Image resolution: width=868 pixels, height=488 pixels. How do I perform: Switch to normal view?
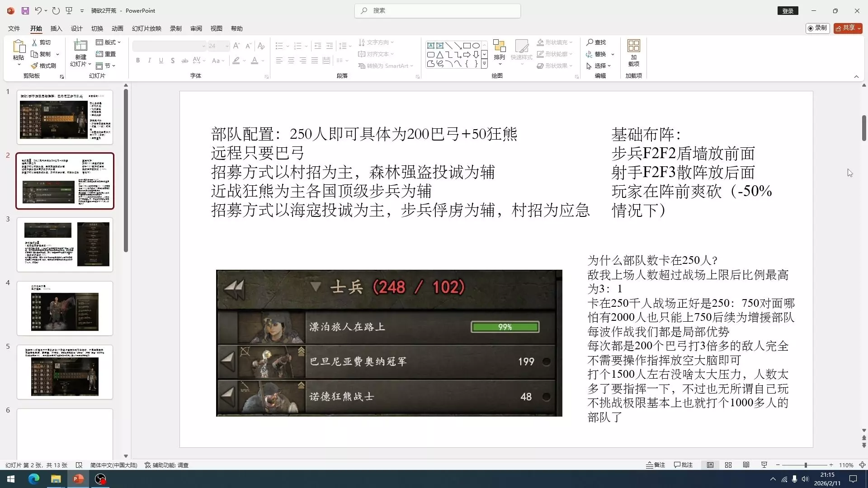click(710, 465)
